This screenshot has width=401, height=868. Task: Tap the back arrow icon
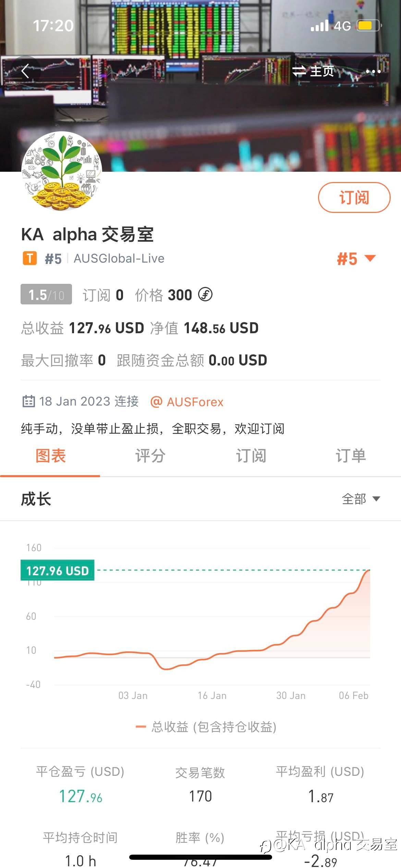point(25,71)
